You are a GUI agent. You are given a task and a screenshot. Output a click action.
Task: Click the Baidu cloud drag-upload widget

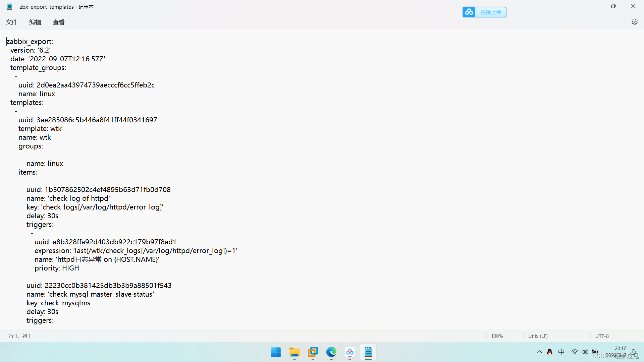[484, 12]
